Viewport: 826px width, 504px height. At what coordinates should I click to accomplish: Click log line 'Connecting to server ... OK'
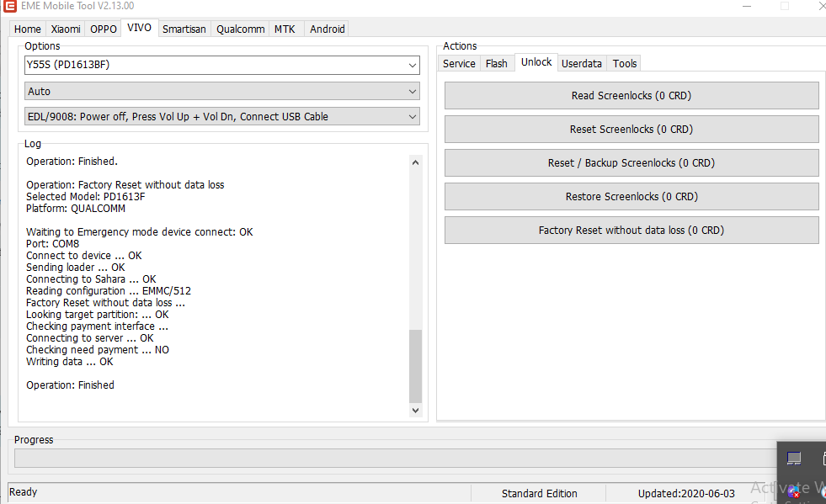tap(90, 338)
